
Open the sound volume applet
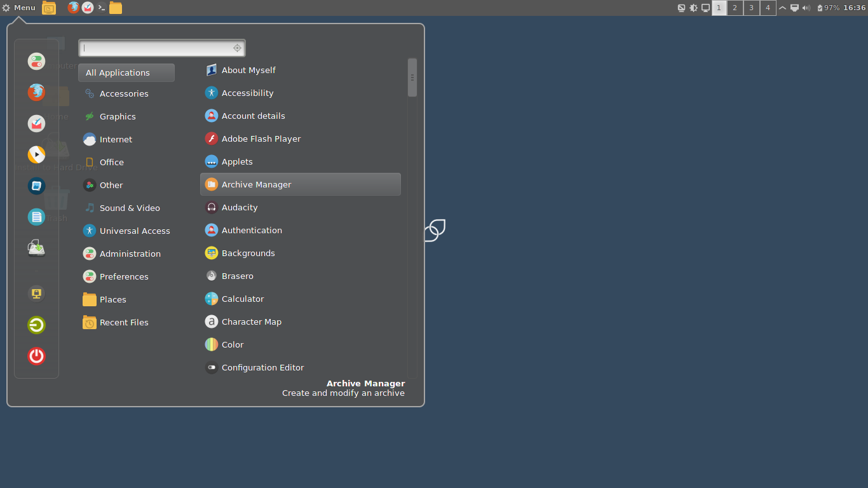click(806, 8)
